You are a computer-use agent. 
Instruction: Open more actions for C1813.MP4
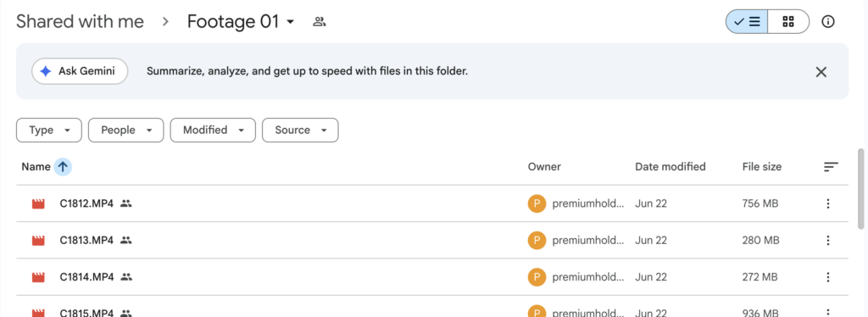point(828,240)
